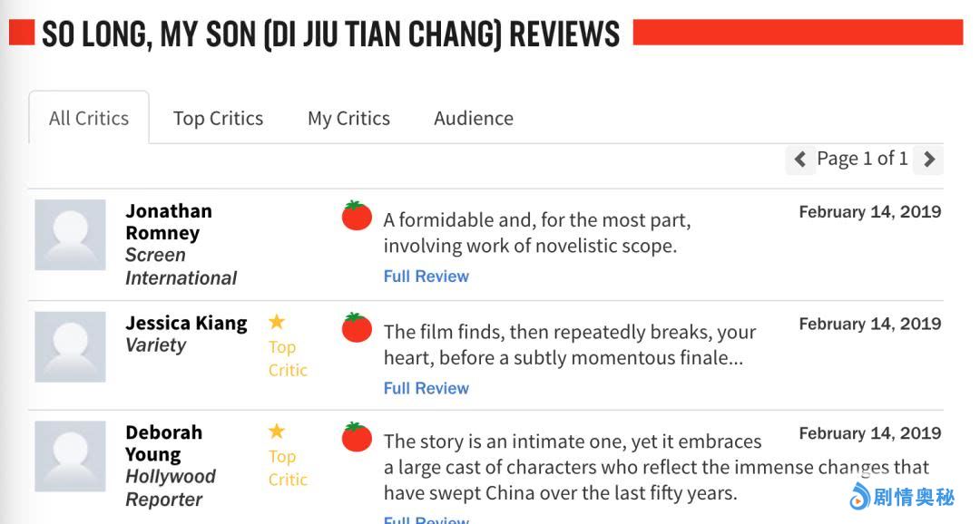Open the Screen International publication link

point(180,267)
